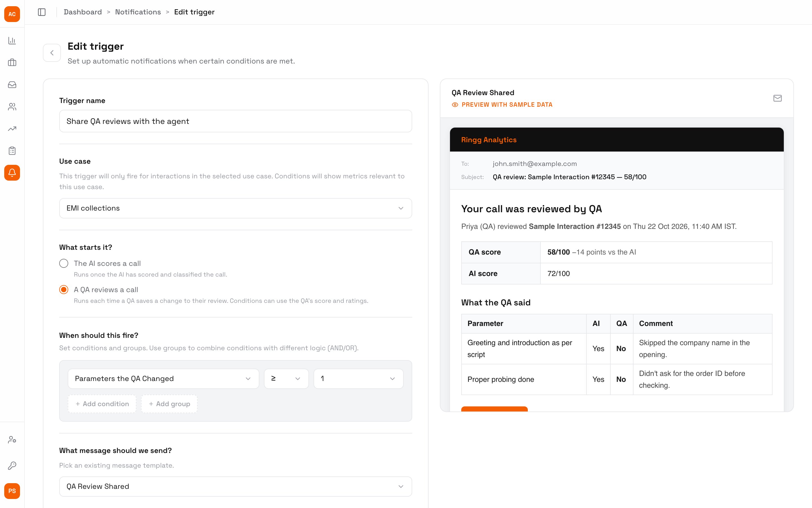
Task: Open the 'Parameters the QA Changed' dropdown
Action: pos(164,379)
